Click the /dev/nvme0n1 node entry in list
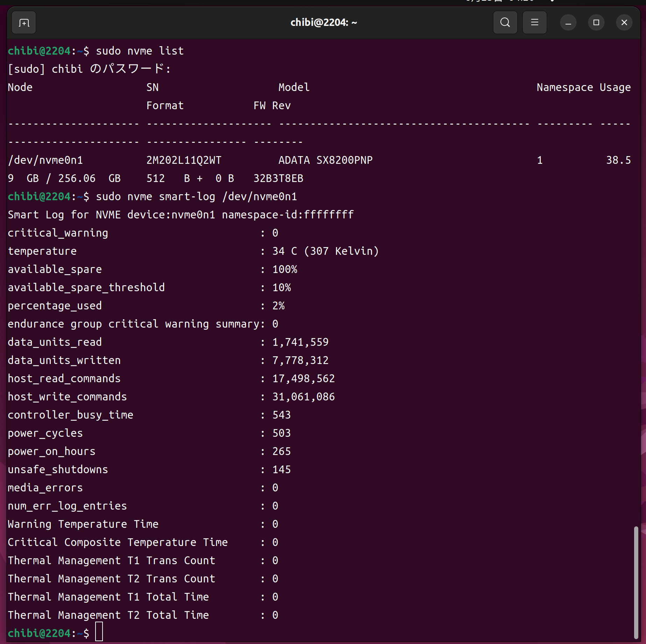 coord(45,160)
